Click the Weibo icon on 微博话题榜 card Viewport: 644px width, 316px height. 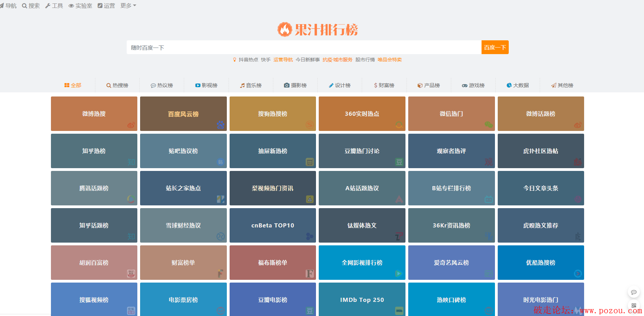578,125
